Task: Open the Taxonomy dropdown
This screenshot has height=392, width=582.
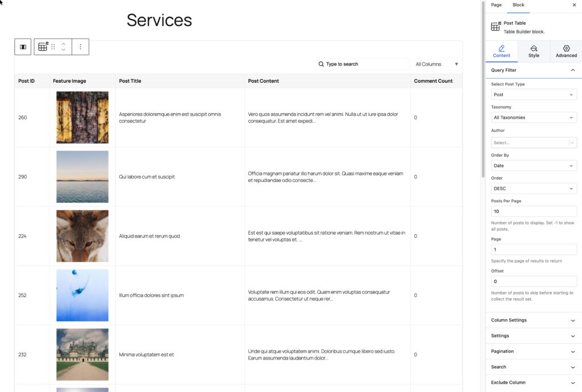Action: (x=534, y=118)
